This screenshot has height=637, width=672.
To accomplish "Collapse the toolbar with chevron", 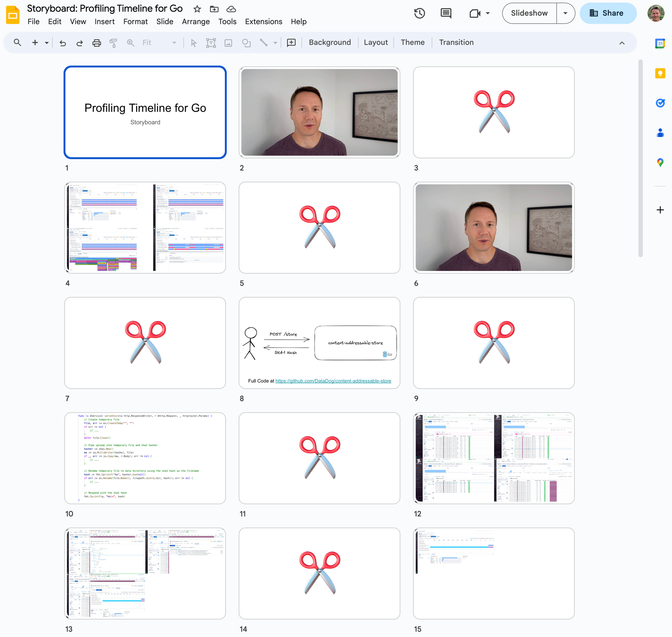I will click(622, 43).
